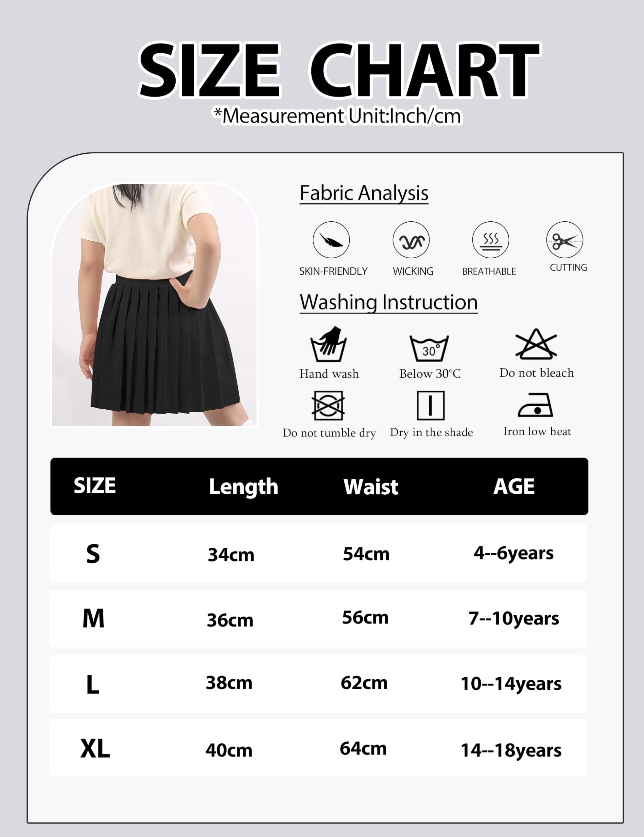644x837 pixels.
Task: Click the hand wash basin icon
Action: click(328, 344)
